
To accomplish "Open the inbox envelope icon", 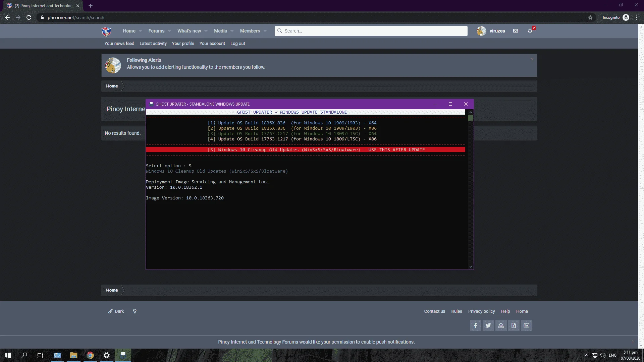I will point(516,31).
